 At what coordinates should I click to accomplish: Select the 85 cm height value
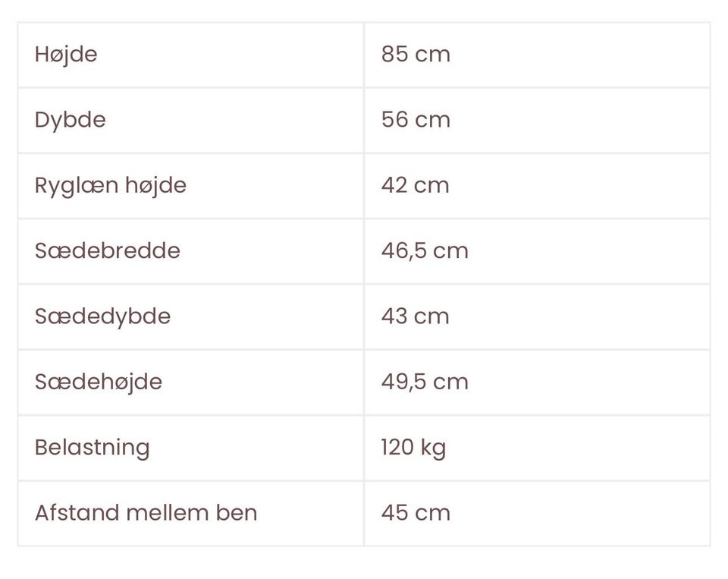416,55
